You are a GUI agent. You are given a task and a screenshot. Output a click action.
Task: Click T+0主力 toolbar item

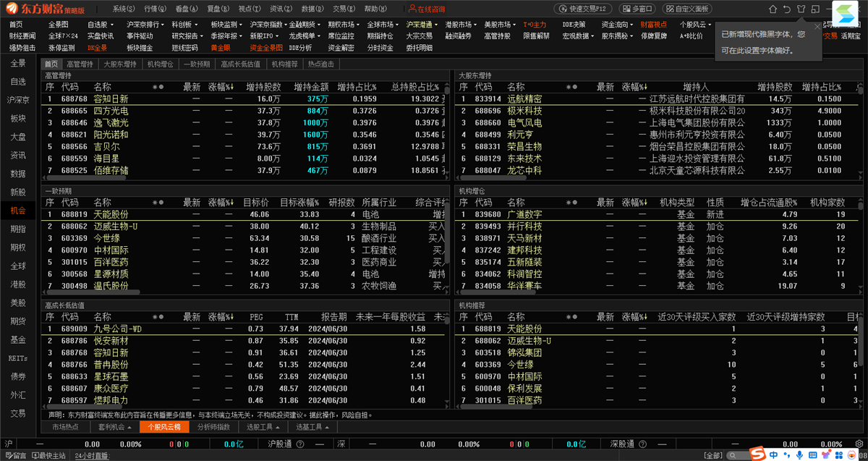535,25
